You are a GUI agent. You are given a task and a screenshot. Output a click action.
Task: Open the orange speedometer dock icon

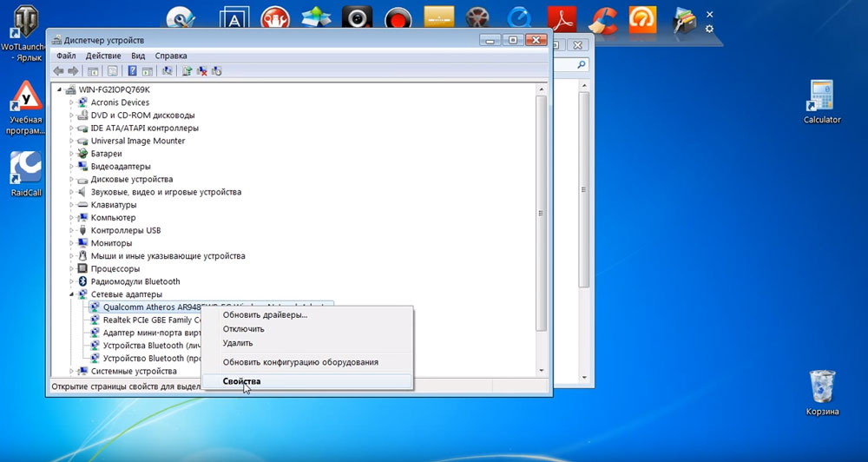[x=642, y=19]
